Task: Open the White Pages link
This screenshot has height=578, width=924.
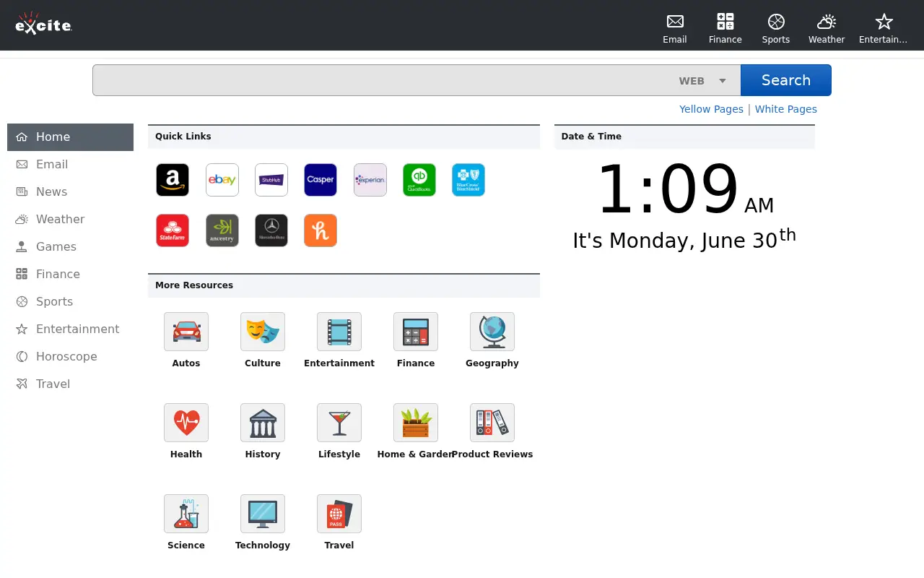Action: (x=786, y=109)
